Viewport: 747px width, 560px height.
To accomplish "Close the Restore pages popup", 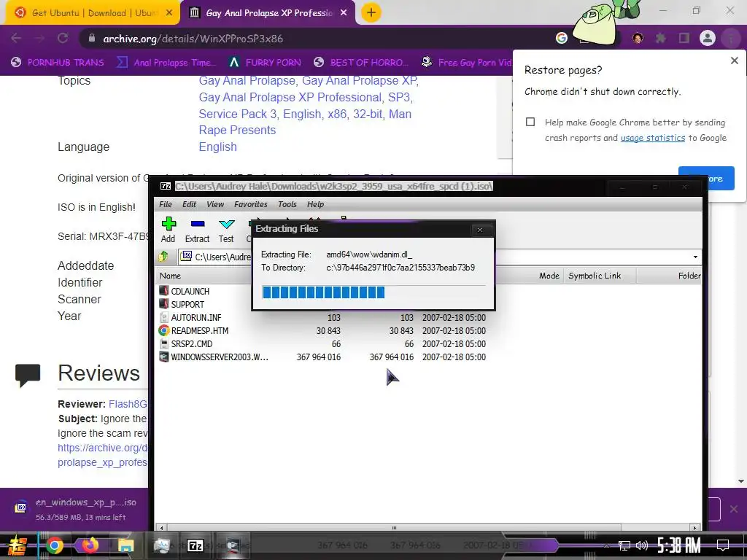I will click(x=734, y=61).
